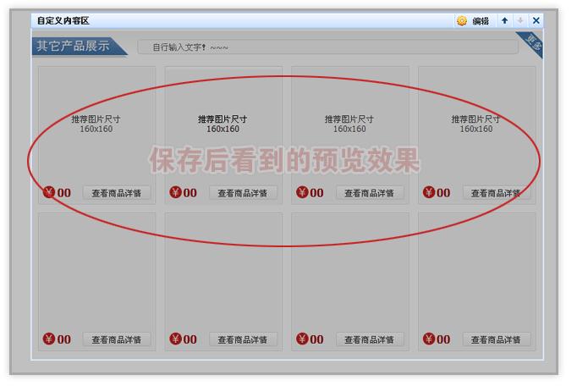Image resolution: width=588 pixels, height=386 pixels.
Task: Click the ¥ price icon on fourth bottom-row product
Action: tap(429, 339)
